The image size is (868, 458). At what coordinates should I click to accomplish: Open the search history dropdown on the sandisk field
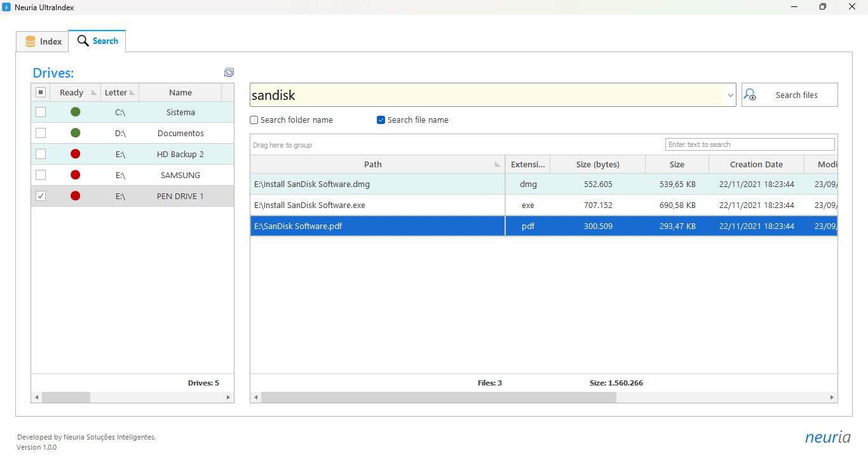tap(729, 95)
